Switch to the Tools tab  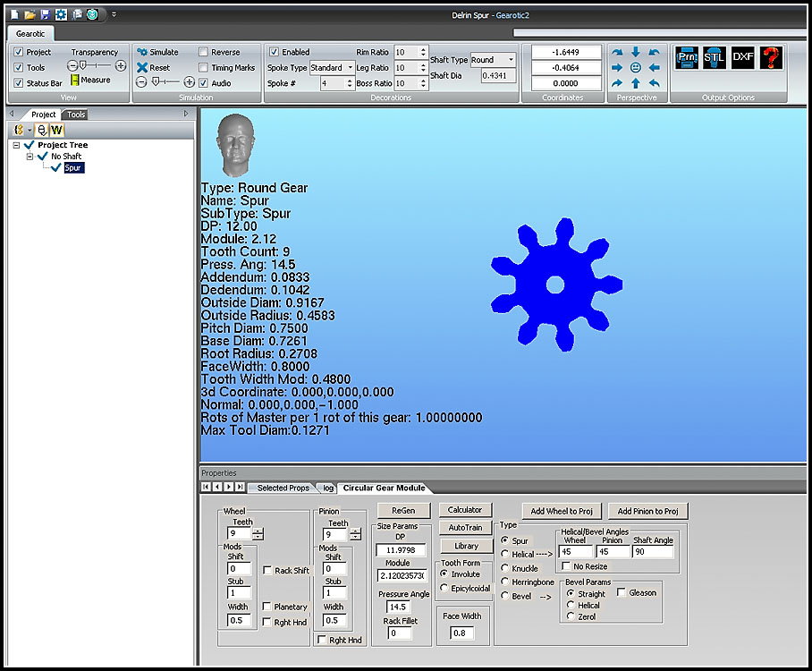click(x=77, y=115)
